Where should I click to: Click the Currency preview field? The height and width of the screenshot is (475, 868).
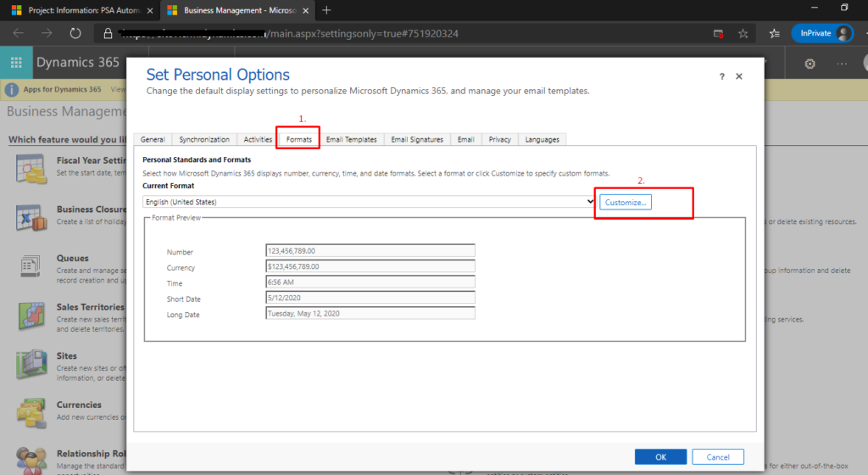pos(370,266)
